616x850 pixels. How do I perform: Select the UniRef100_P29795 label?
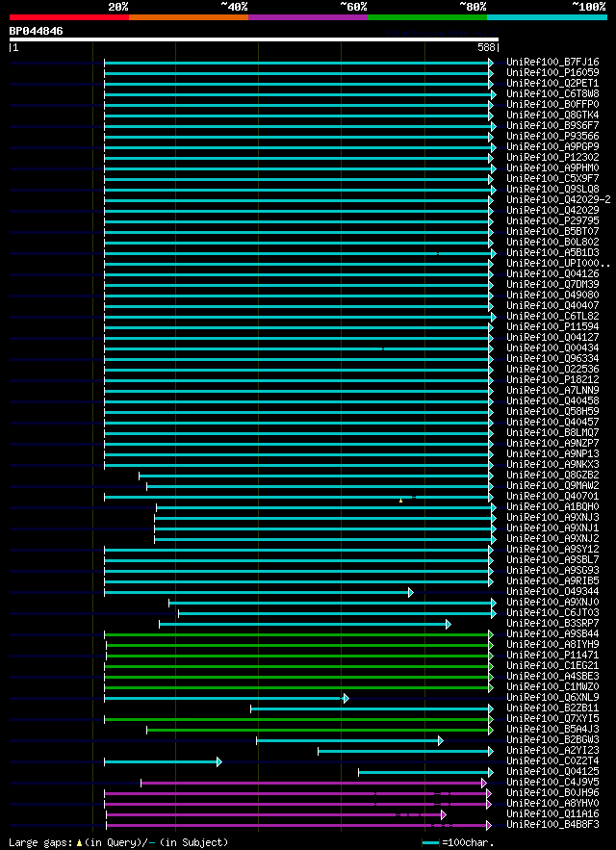click(x=552, y=221)
